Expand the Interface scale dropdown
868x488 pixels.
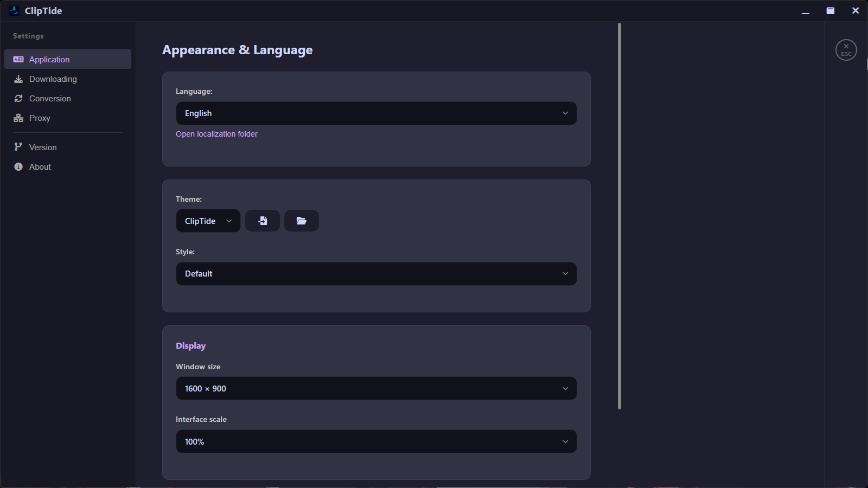click(x=376, y=441)
